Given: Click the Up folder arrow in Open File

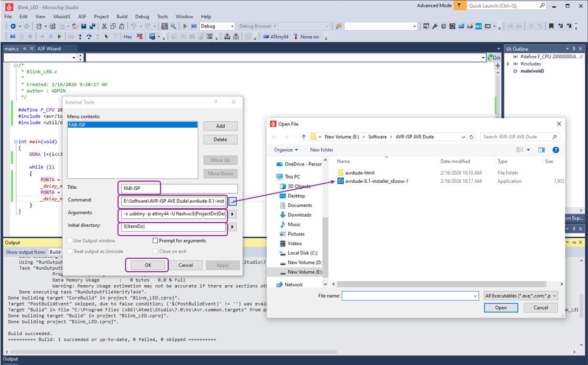Looking at the screenshot, I should pyautogui.click(x=303, y=137).
